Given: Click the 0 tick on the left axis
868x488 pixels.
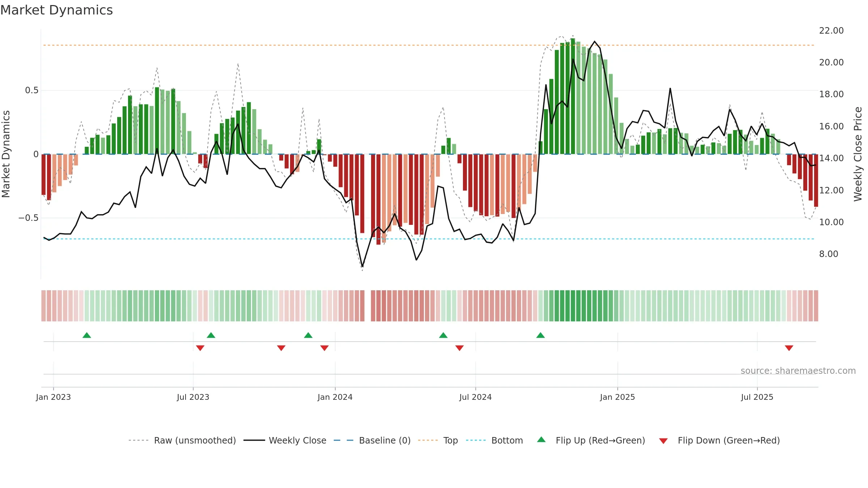Looking at the screenshot, I should click(x=36, y=154).
